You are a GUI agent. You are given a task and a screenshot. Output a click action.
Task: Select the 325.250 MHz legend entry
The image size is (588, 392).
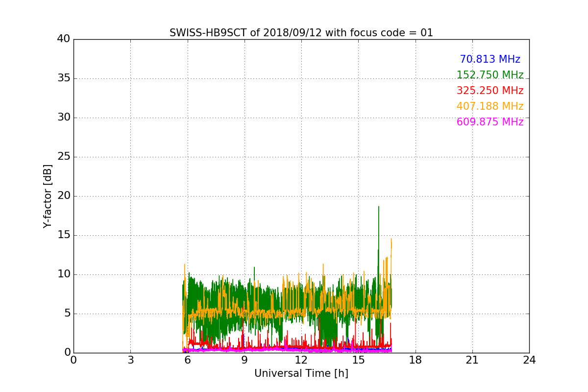[x=490, y=91]
